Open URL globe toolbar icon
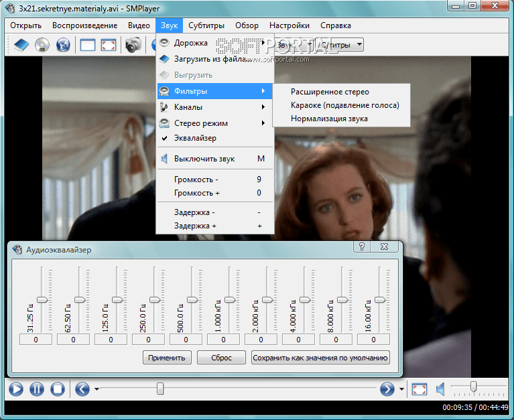 coord(63,45)
